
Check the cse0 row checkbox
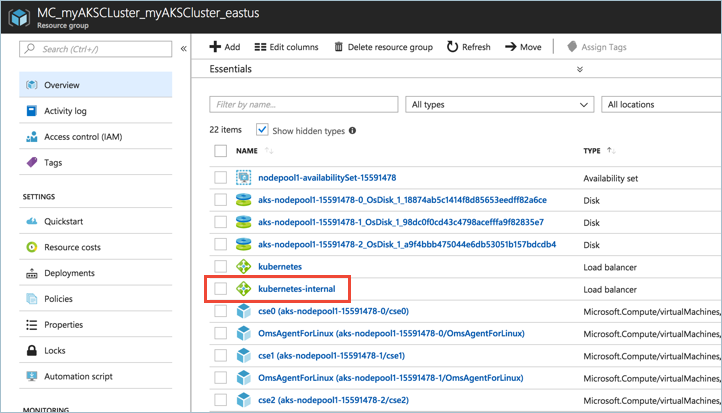(x=221, y=311)
